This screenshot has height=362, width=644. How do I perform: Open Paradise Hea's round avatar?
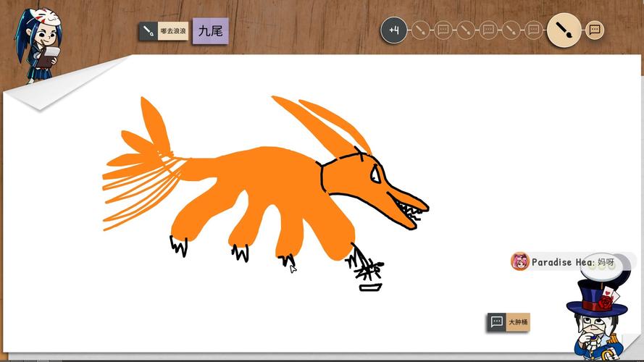[x=519, y=261]
